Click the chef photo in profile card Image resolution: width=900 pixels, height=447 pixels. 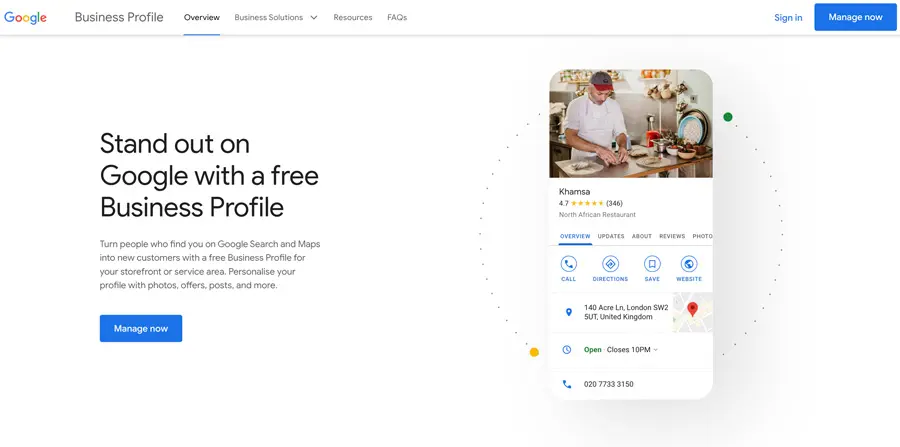(x=631, y=123)
